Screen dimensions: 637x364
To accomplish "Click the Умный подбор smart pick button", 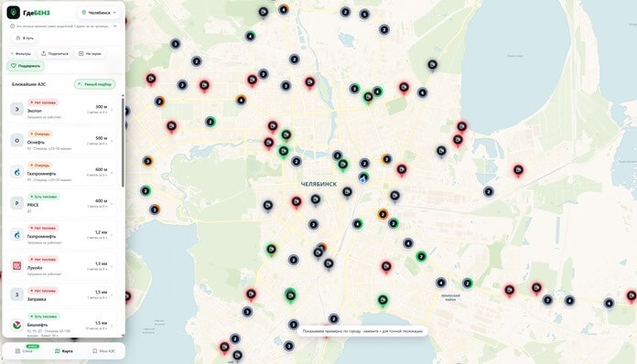I will [94, 84].
